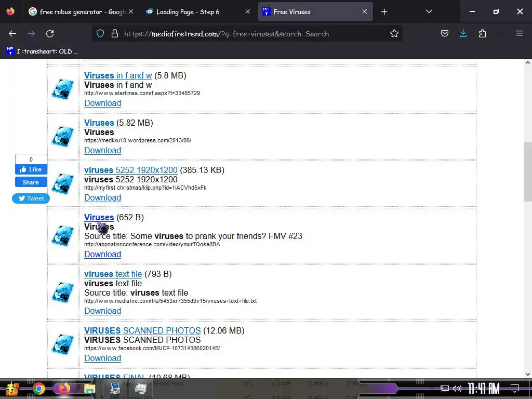Open the network tray icon
The image size is (532, 399).
point(445,389)
